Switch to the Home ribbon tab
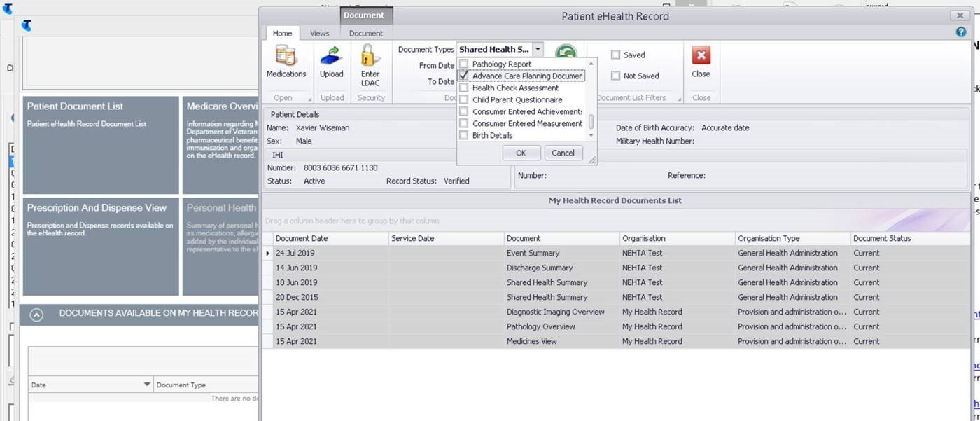The image size is (980, 421). click(x=282, y=33)
